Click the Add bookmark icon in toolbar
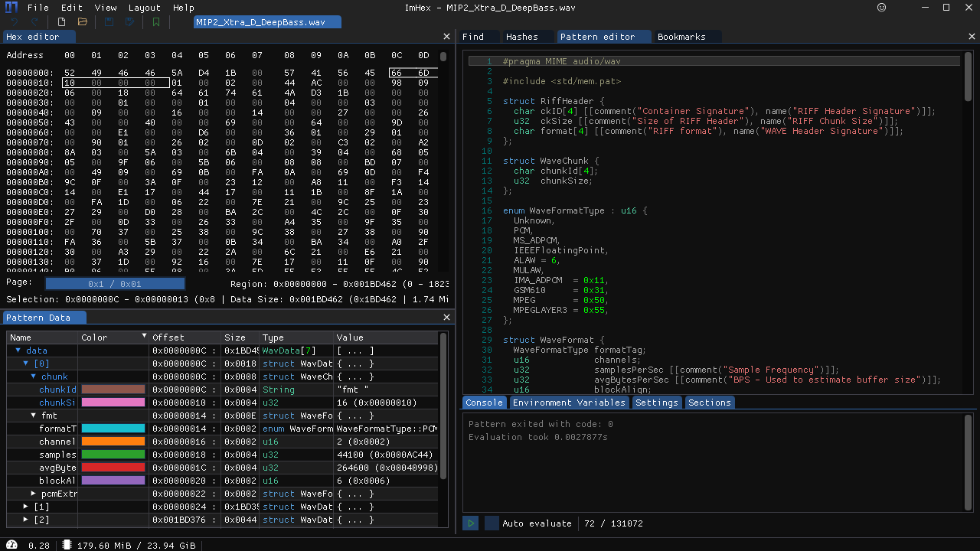 tap(156, 22)
